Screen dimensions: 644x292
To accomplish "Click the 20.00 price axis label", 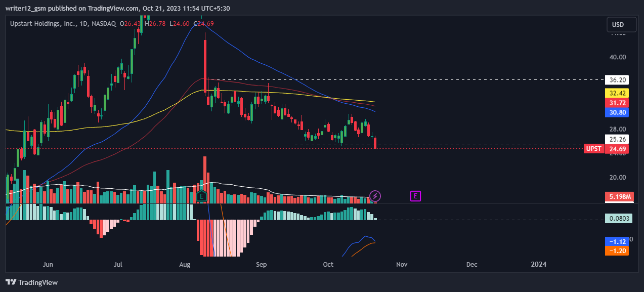I will 618,177.
